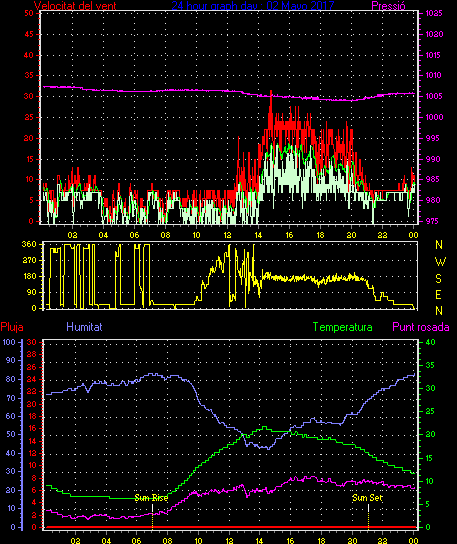Screen dimensions: 457x544
Task: Click humidity axis value 100
Action: point(9,342)
